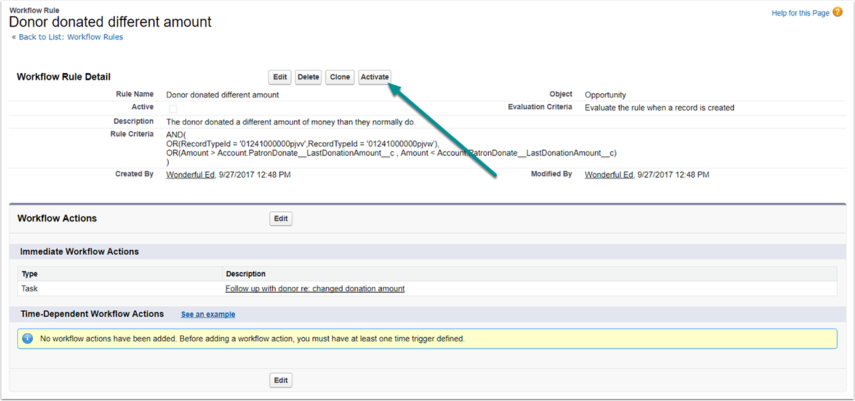Click the Immediate Workflow Actions section header

click(x=80, y=252)
